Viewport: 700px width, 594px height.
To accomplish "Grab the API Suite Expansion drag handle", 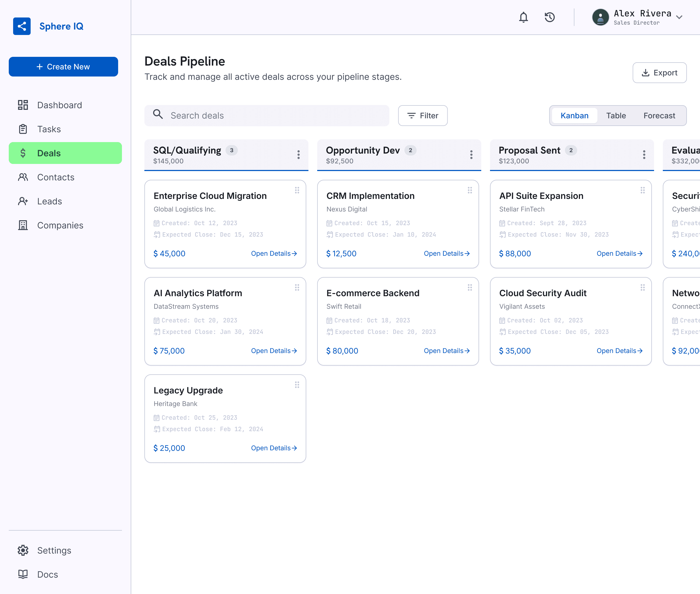I will [x=643, y=190].
